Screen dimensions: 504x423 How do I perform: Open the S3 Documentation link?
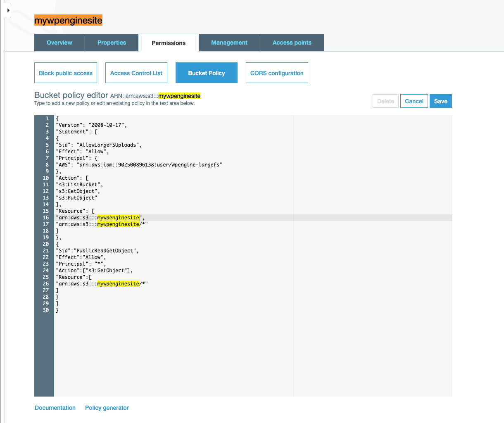pyautogui.click(x=55, y=408)
